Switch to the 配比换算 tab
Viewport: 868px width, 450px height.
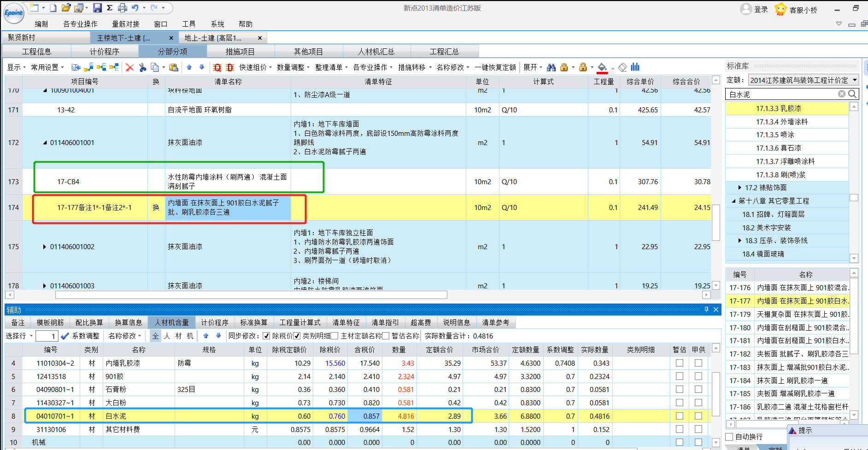89,322
